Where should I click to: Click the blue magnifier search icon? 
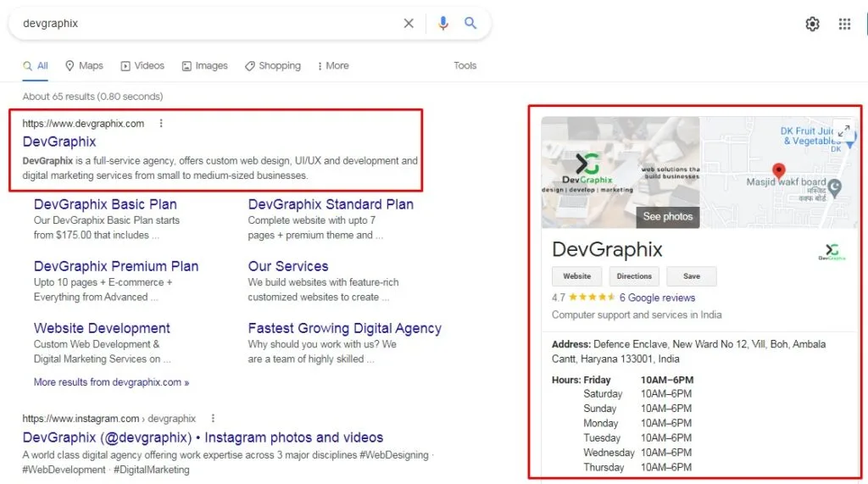pos(470,23)
